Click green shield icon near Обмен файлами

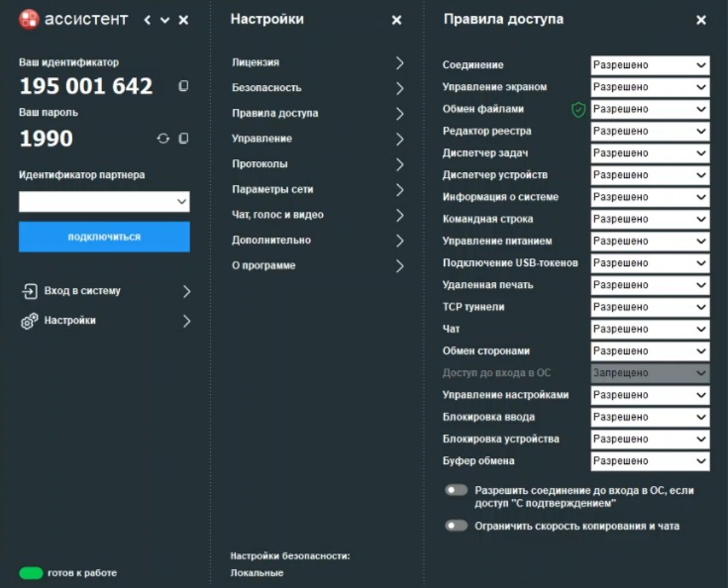click(578, 110)
